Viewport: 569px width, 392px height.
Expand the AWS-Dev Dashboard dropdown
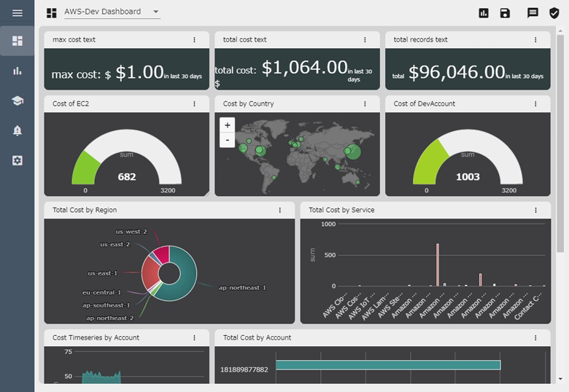155,12
